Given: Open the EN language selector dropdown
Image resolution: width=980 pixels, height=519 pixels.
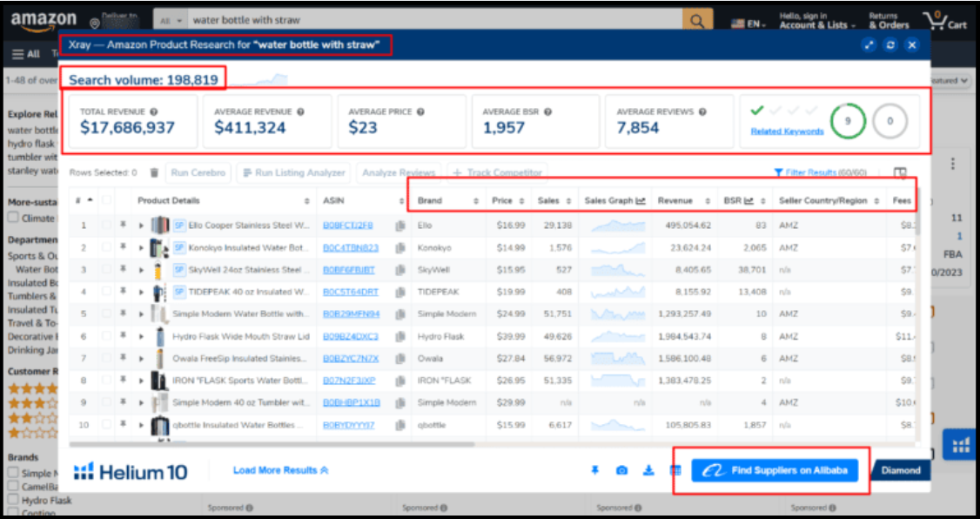Looking at the screenshot, I should pyautogui.click(x=748, y=24).
